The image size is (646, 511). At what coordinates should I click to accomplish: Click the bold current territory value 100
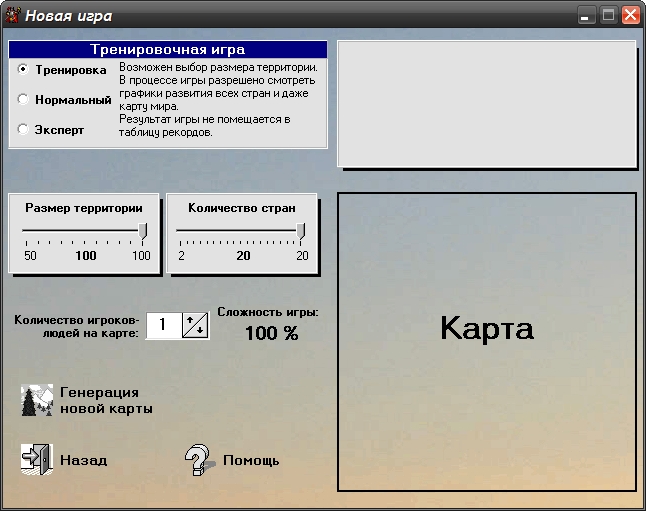click(x=86, y=256)
